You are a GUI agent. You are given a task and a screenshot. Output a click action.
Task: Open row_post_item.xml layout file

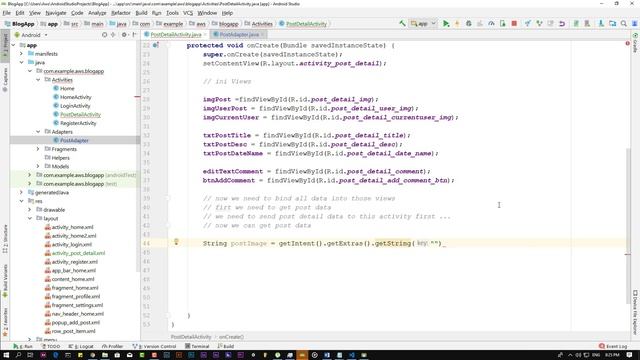(73, 331)
